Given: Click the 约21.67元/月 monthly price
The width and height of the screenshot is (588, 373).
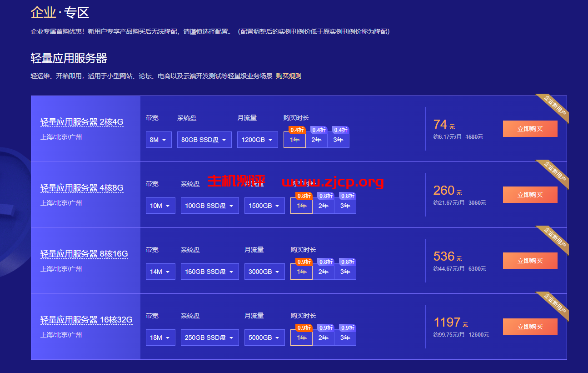Looking at the screenshot, I should click(x=449, y=202).
